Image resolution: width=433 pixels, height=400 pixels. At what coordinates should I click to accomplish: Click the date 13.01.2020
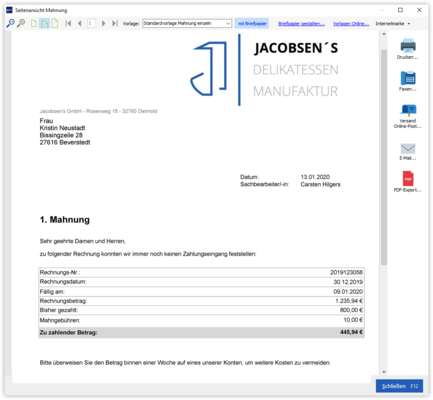click(x=315, y=177)
